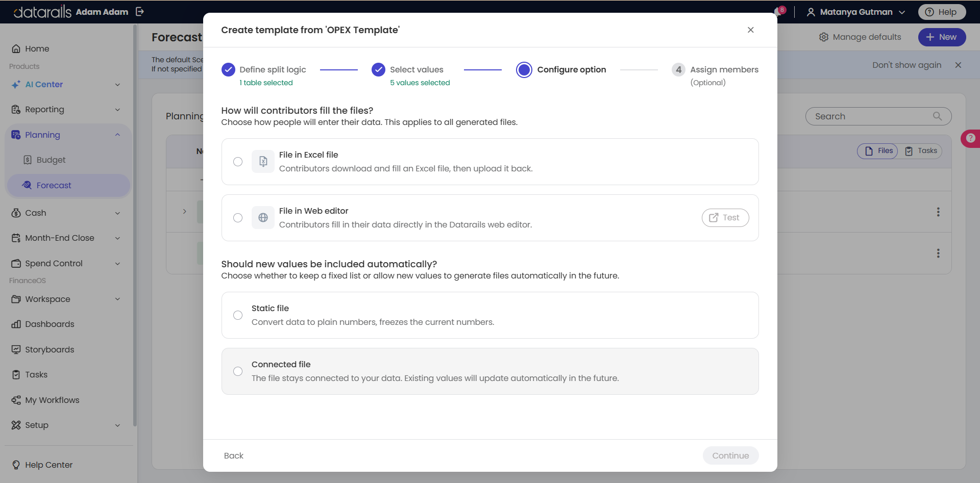Select the File in Web editor radio button
This screenshot has width=980, height=483.
[x=238, y=218]
